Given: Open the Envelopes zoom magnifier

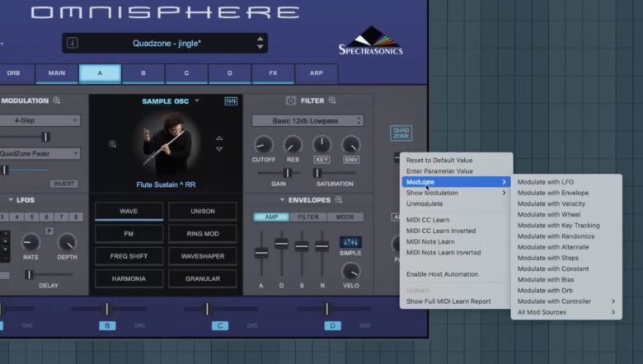Looking at the screenshot, I should (339, 199).
